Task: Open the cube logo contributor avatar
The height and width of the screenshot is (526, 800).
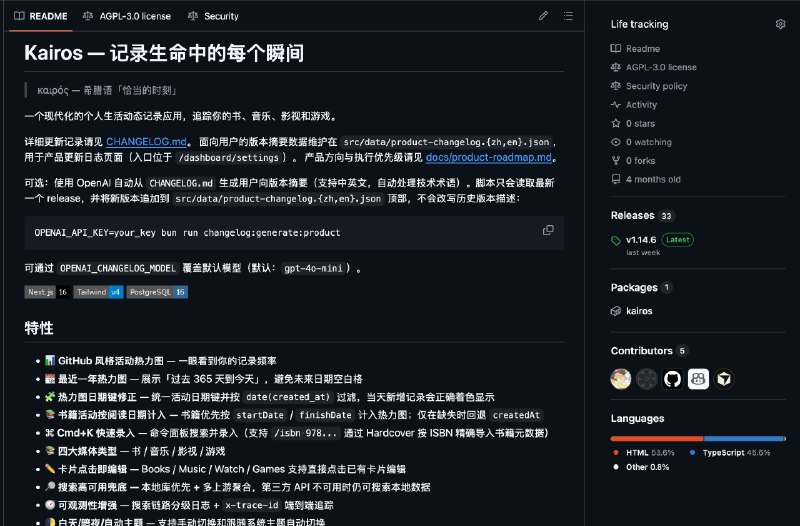Action: pos(724,379)
